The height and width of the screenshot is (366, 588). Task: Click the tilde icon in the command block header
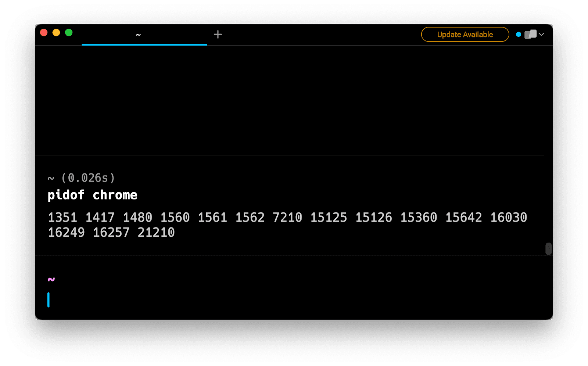tap(50, 178)
